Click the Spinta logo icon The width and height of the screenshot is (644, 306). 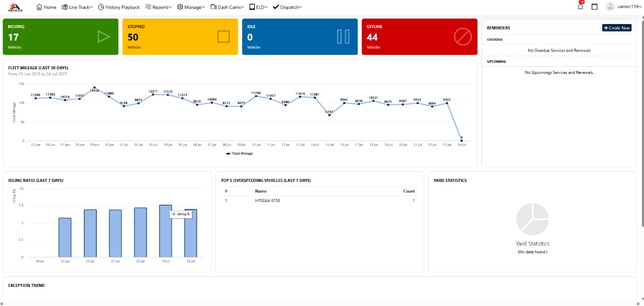click(16, 7)
